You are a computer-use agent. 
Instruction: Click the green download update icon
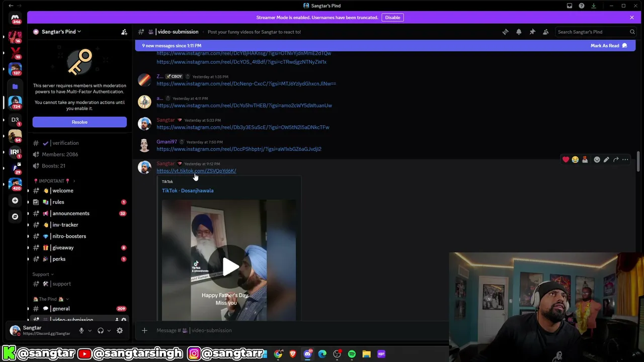pyautogui.click(x=594, y=6)
